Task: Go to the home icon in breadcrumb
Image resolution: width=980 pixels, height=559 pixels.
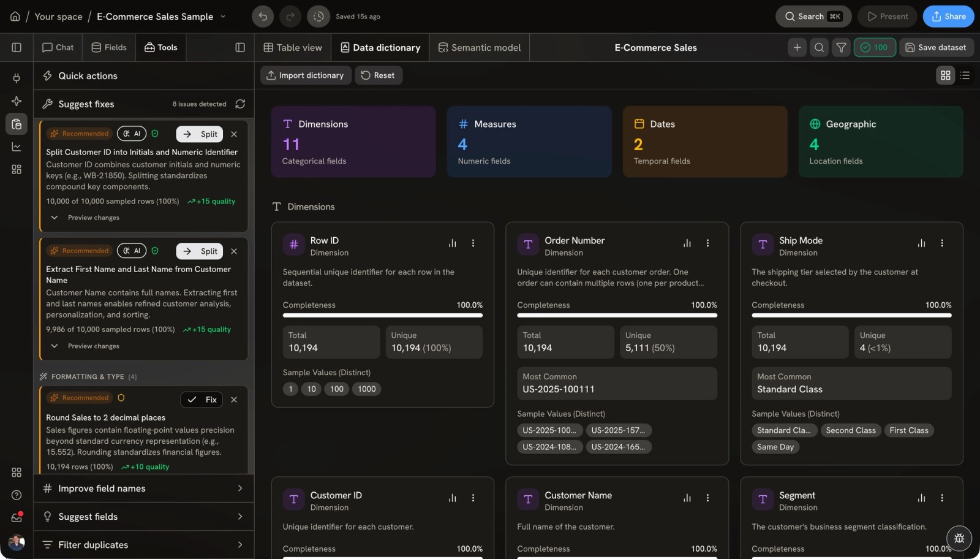Action: coord(15,17)
